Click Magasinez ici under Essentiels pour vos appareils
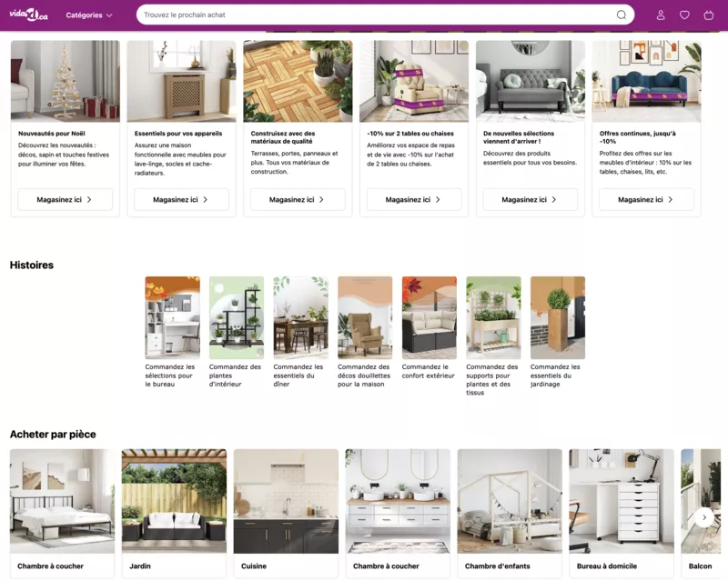The image size is (728, 581). click(181, 199)
